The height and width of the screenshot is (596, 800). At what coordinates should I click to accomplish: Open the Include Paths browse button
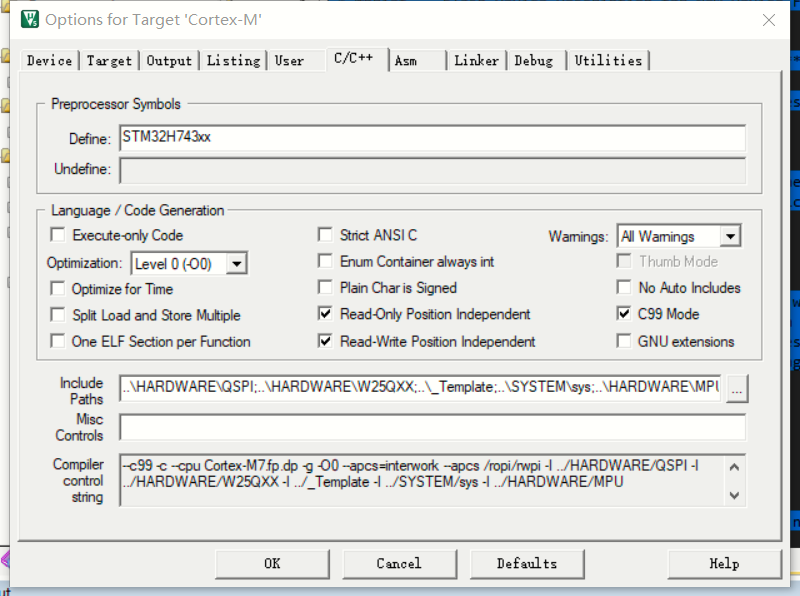click(737, 389)
